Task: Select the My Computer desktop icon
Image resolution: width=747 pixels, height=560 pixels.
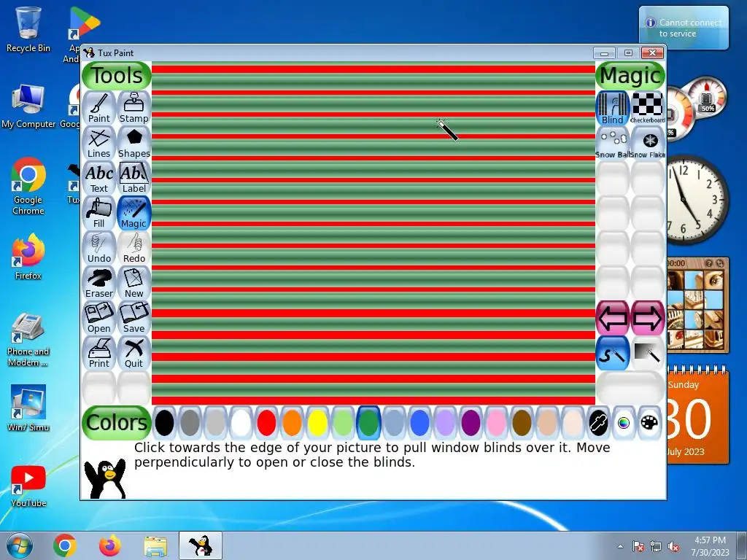Action: click(x=28, y=106)
